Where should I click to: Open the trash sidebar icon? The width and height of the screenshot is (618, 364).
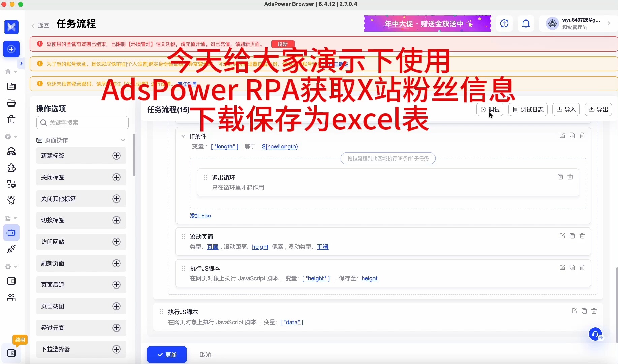tap(11, 119)
